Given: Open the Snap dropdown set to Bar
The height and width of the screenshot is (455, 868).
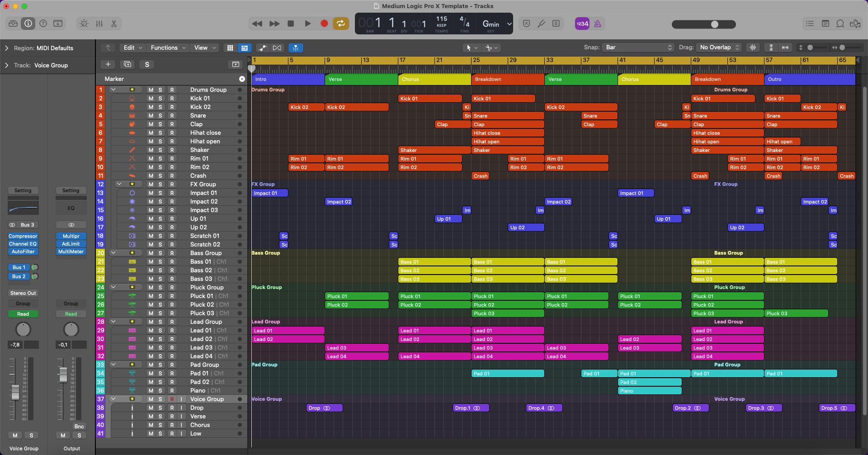Looking at the screenshot, I should pyautogui.click(x=638, y=47).
